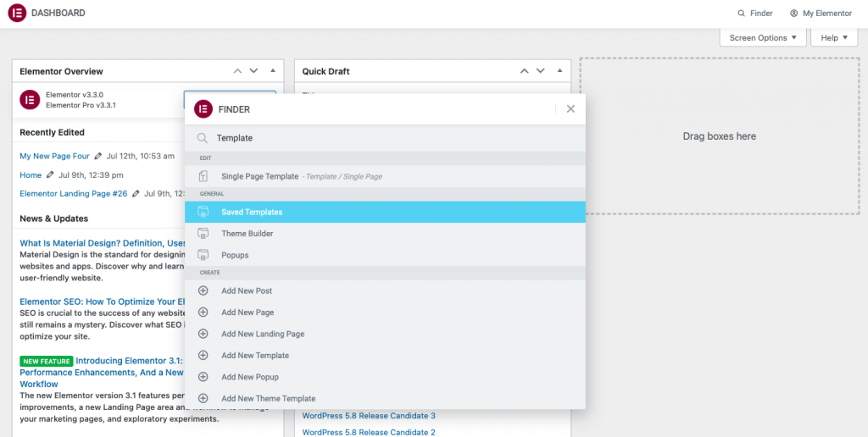This screenshot has width=868, height=437.
Task: Choose Add New Landing Page in Finder
Action: pos(385,334)
